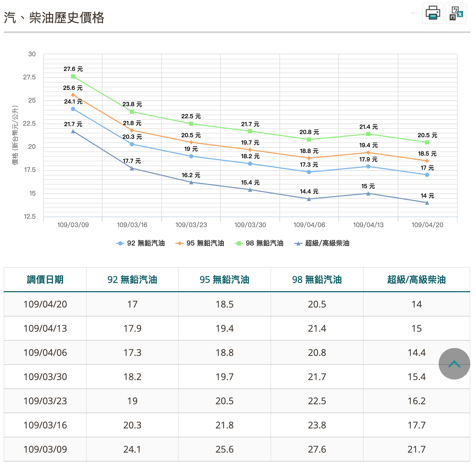This screenshot has width=476, height=466.
Task: Click the 95 無鉛汽油 table column header
Action: 224,280
